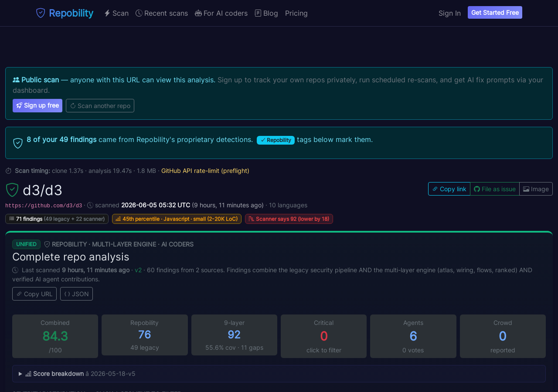The height and width of the screenshot is (392, 558).
Task: Click the 45th percentile Javascript badge
Action: pos(177,219)
